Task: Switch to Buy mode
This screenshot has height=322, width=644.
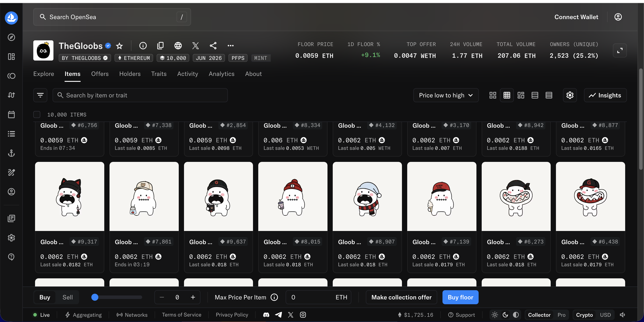Action: coord(45,297)
